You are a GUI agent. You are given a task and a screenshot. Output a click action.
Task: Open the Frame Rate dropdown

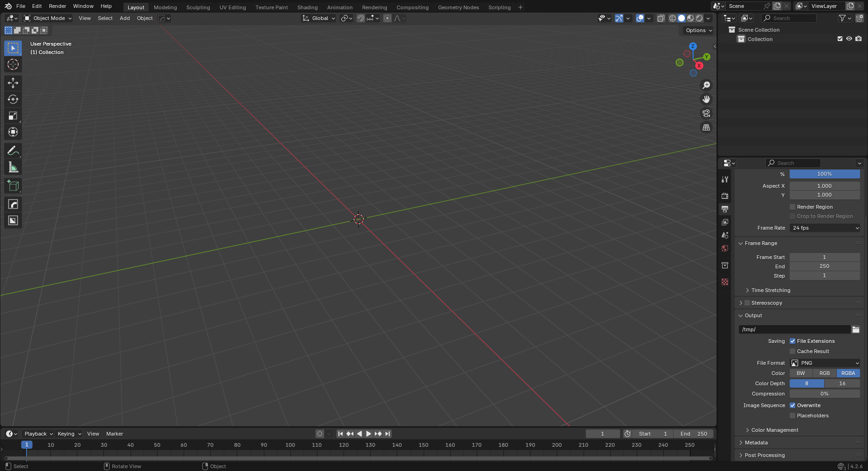[x=825, y=228]
